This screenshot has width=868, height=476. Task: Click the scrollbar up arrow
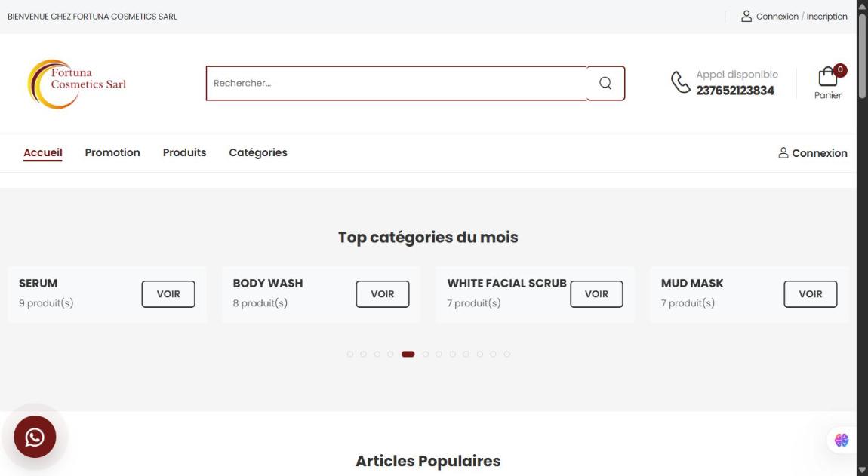tap(862, 5)
